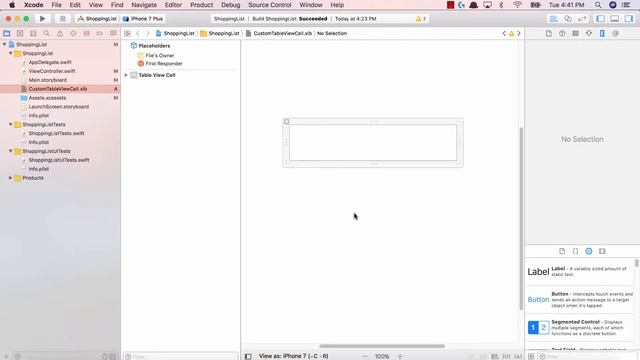Image resolution: width=640 pixels, height=360 pixels.
Task: Open the Size inspector
Action: point(602,33)
